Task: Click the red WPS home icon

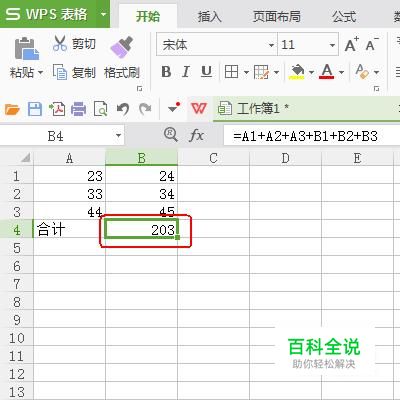Action: [x=199, y=108]
